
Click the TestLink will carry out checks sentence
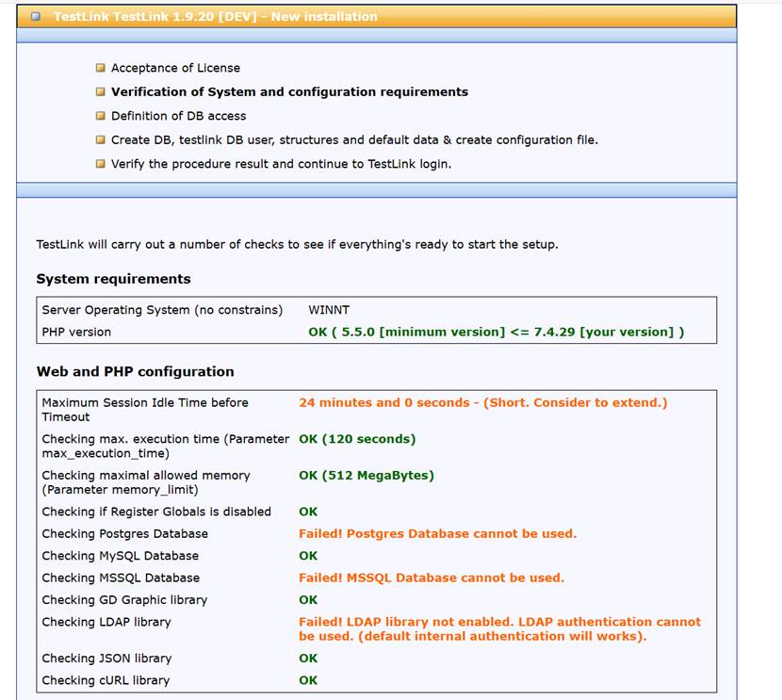pos(297,244)
